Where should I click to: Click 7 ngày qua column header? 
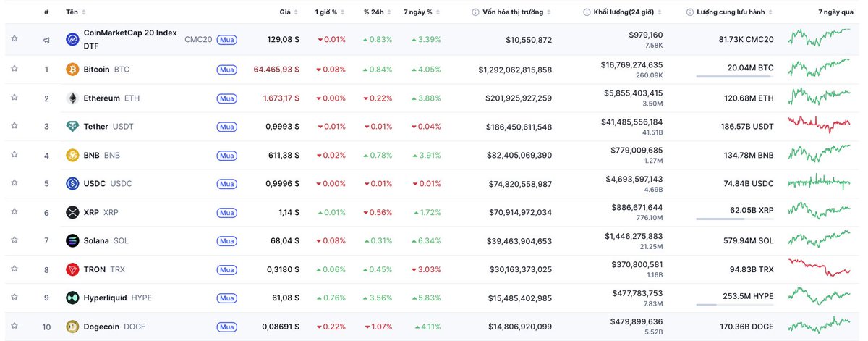(x=835, y=12)
